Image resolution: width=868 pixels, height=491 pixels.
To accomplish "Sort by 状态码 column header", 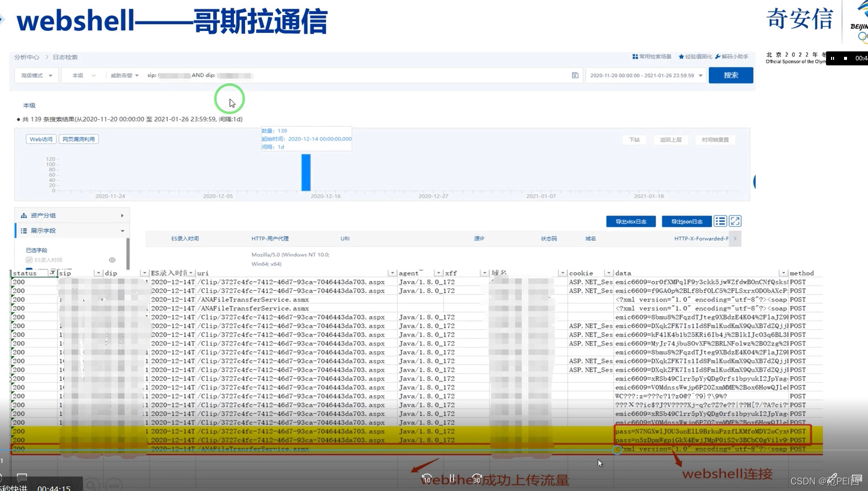I will (548, 239).
